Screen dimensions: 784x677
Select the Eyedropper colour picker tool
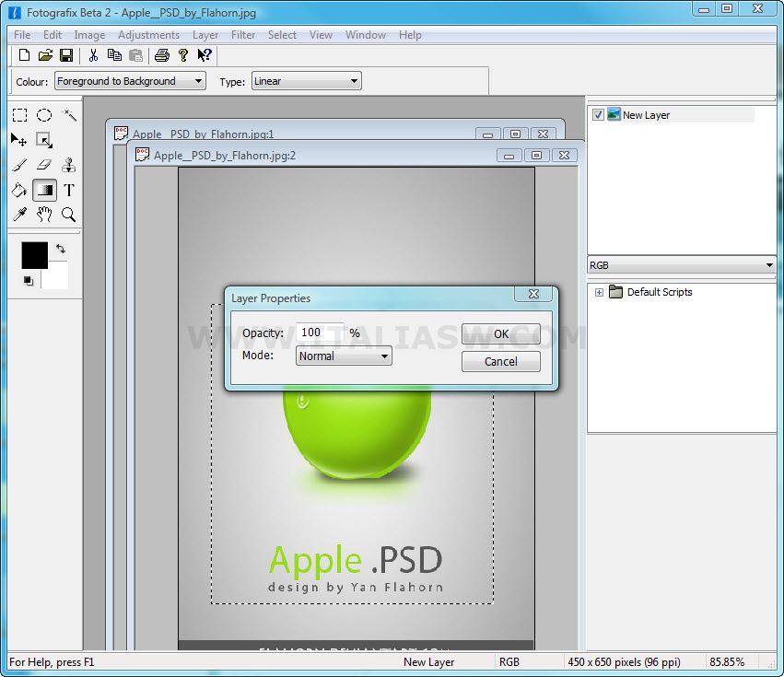click(19, 215)
